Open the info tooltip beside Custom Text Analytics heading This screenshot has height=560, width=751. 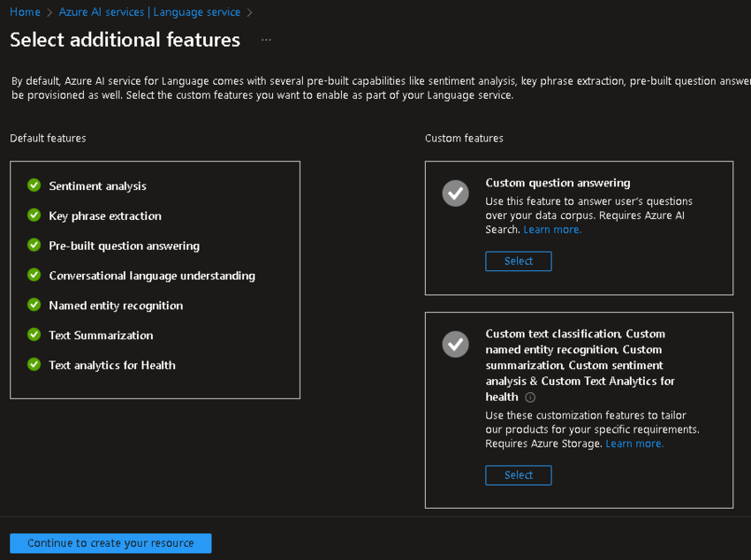click(x=528, y=397)
